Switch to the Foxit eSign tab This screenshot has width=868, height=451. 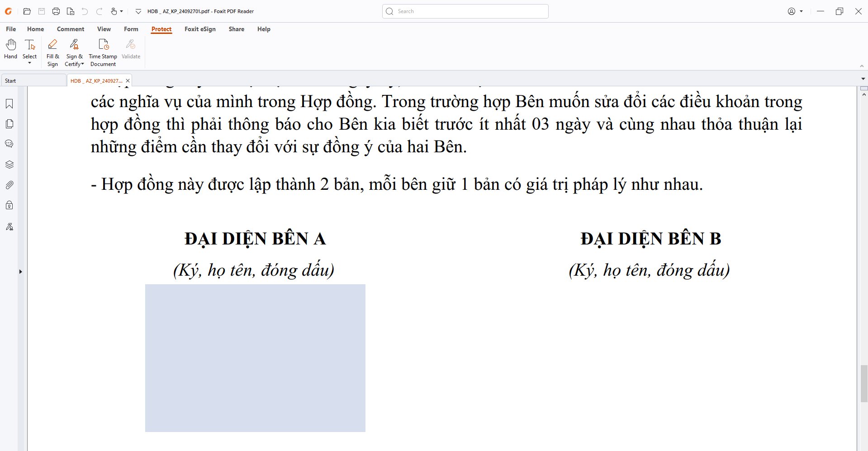(200, 29)
